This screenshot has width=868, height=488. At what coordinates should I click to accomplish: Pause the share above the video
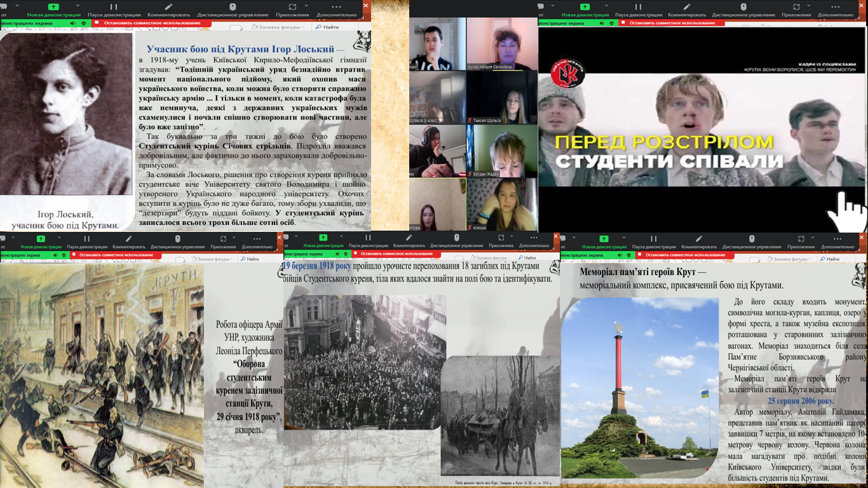(x=638, y=7)
